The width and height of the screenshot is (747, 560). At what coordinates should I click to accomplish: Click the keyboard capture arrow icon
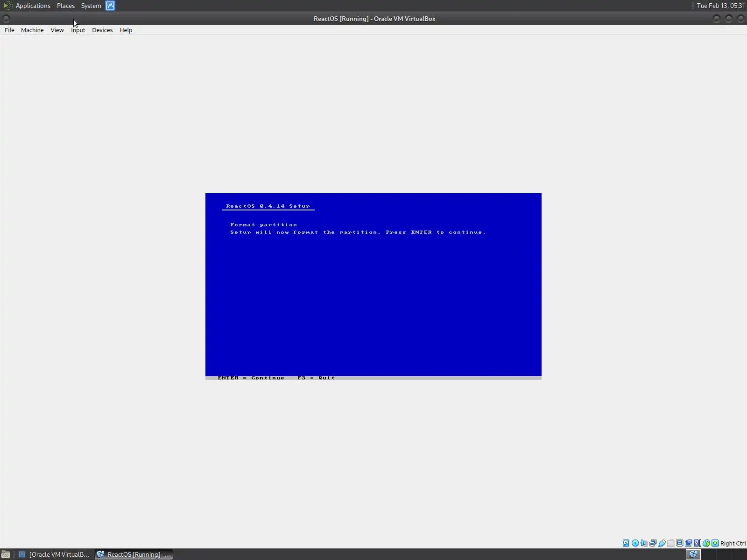[x=715, y=543]
